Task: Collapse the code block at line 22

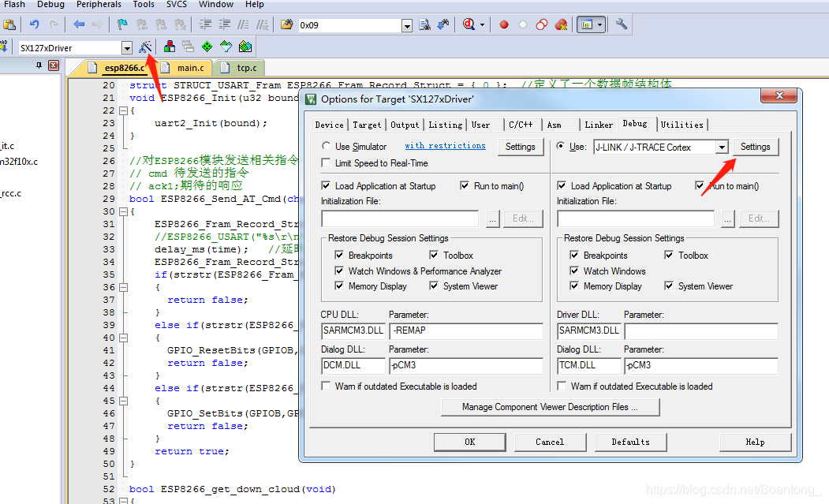Action: tap(123, 110)
